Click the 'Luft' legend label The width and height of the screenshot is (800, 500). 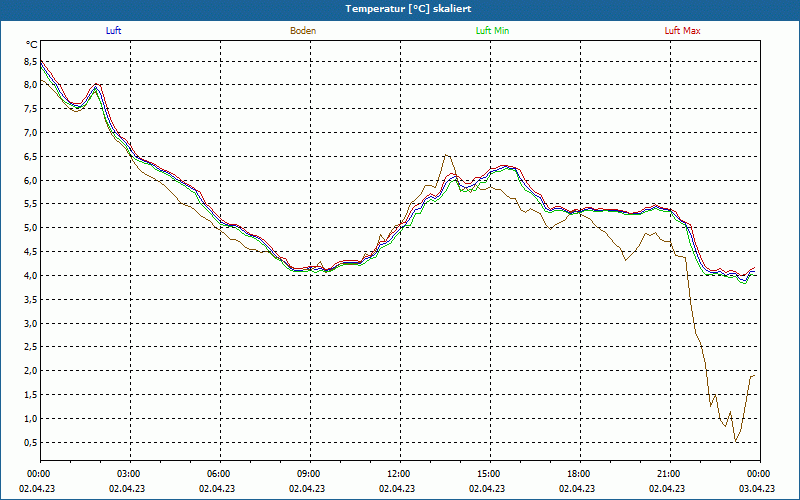point(113,31)
